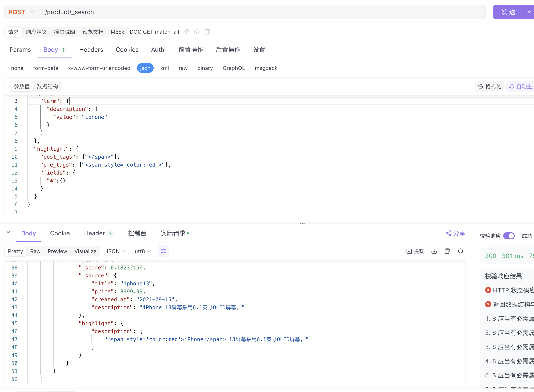Select the form-data body type
The image size is (534, 392).
point(46,68)
